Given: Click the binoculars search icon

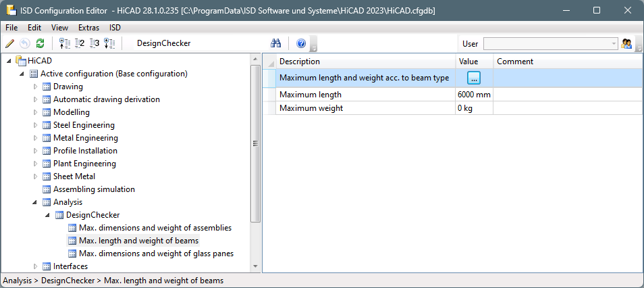Looking at the screenshot, I should pos(275,43).
